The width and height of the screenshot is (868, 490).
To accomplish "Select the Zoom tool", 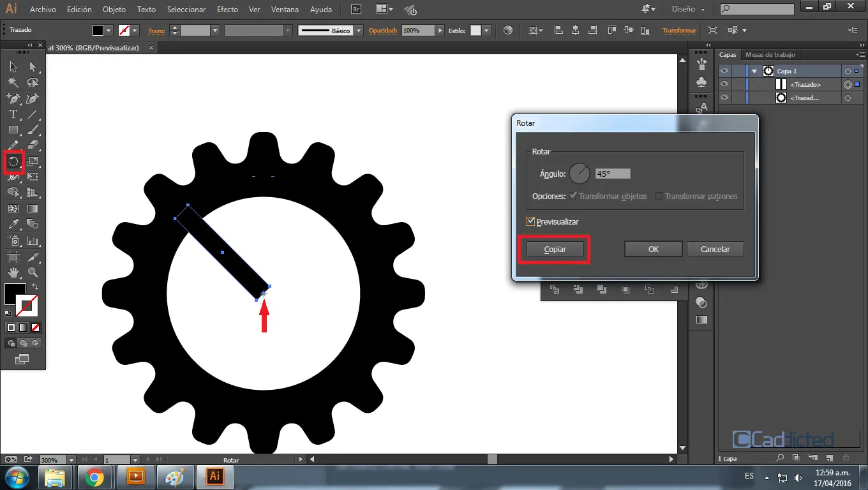I will coord(33,273).
